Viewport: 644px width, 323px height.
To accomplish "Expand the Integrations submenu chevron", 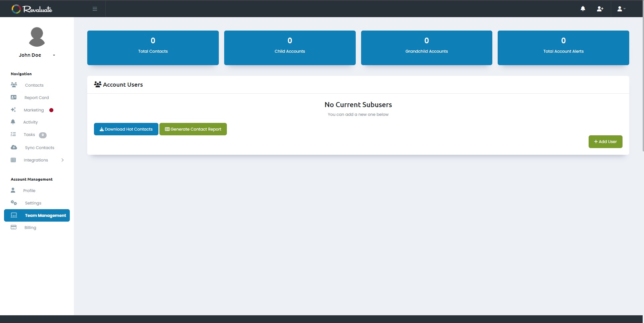I will click(x=62, y=160).
